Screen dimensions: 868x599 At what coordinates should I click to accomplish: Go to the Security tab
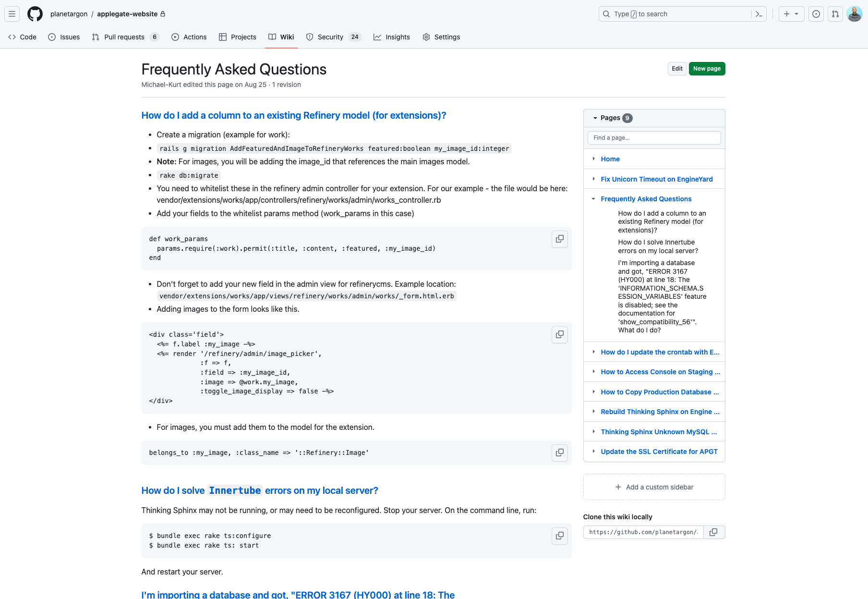click(x=339, y=37)
